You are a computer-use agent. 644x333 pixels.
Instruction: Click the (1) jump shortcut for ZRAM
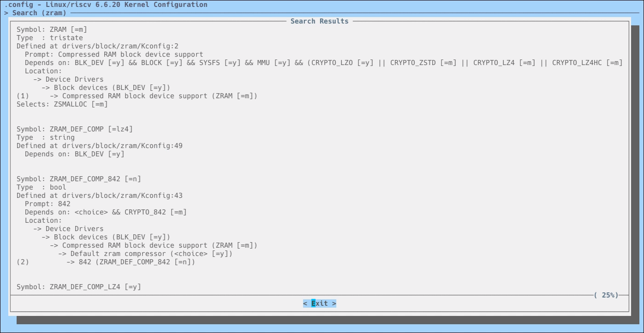(23, 96)
